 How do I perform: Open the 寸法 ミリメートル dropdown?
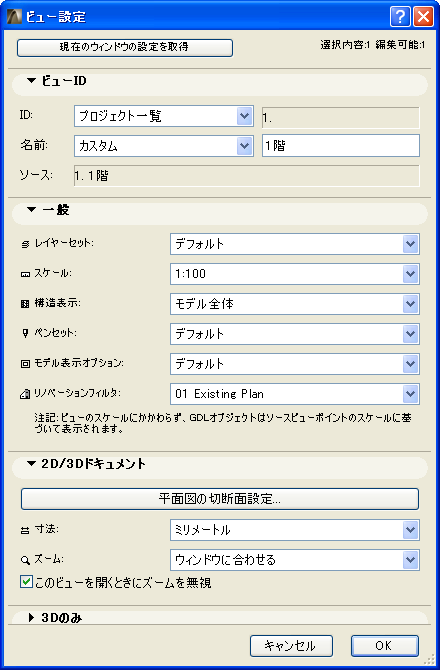coord(295,530)
